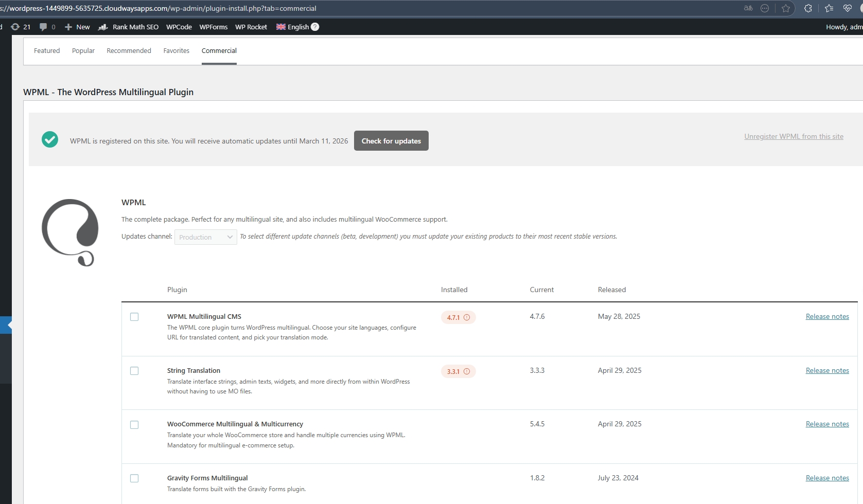Screen dimensions: 863x504
Task: Open browser essentials heart-pulse icon
Action: click(848, 8)
